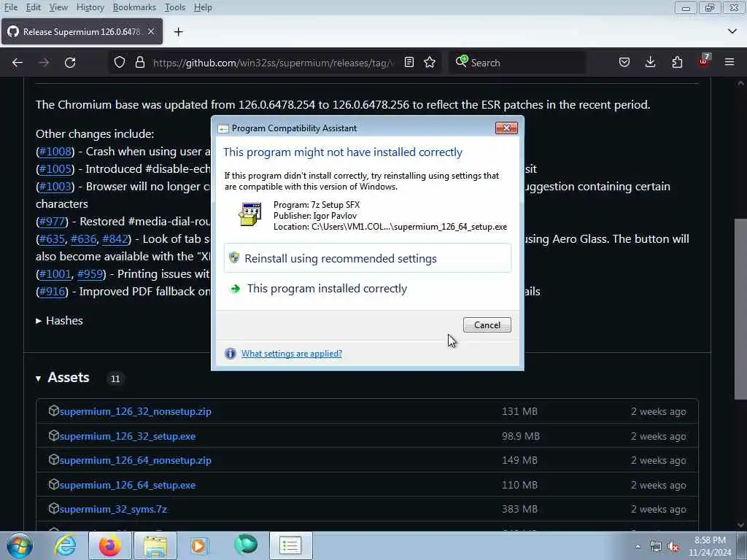Click the page vertical scrollbar thumb
The width and height of the screenshot is (747, 560).
740,309
